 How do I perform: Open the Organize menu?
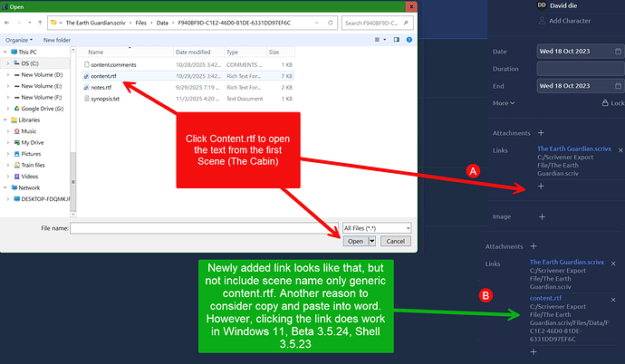[18, 40]
